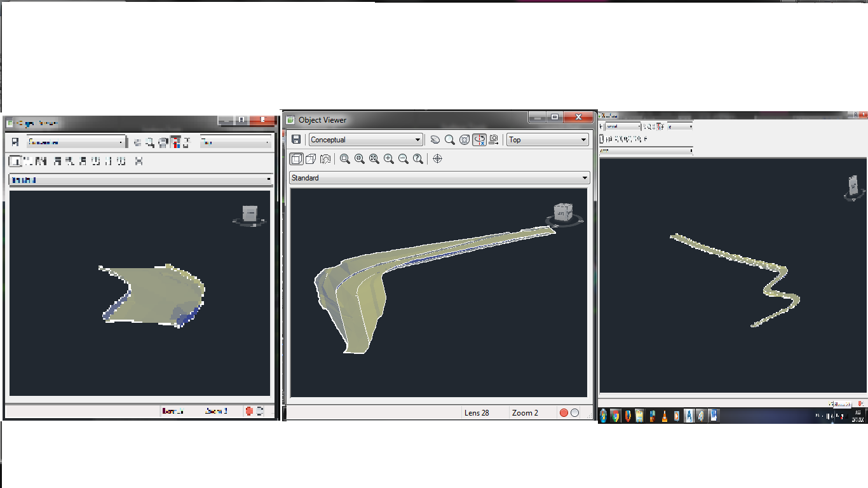This screenshot has height=488, width=868.
Task: Activate the Zoom Window tool
Action: point(346,159)
